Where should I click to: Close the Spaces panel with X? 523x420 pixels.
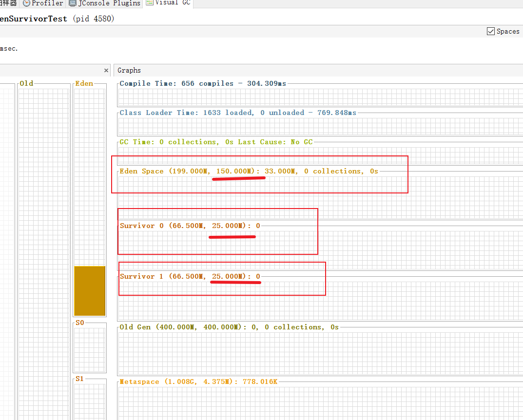106,70
